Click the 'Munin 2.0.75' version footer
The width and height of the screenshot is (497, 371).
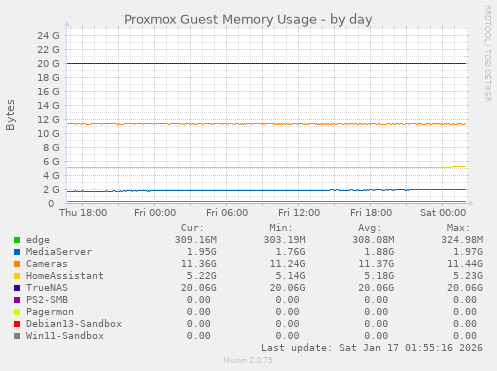(248, 360)
